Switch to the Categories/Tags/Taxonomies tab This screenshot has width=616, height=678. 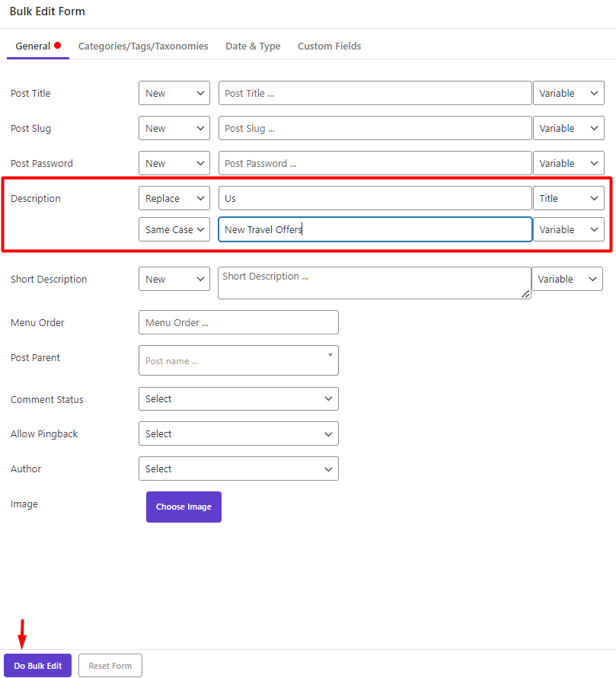(x=143, y=46)
